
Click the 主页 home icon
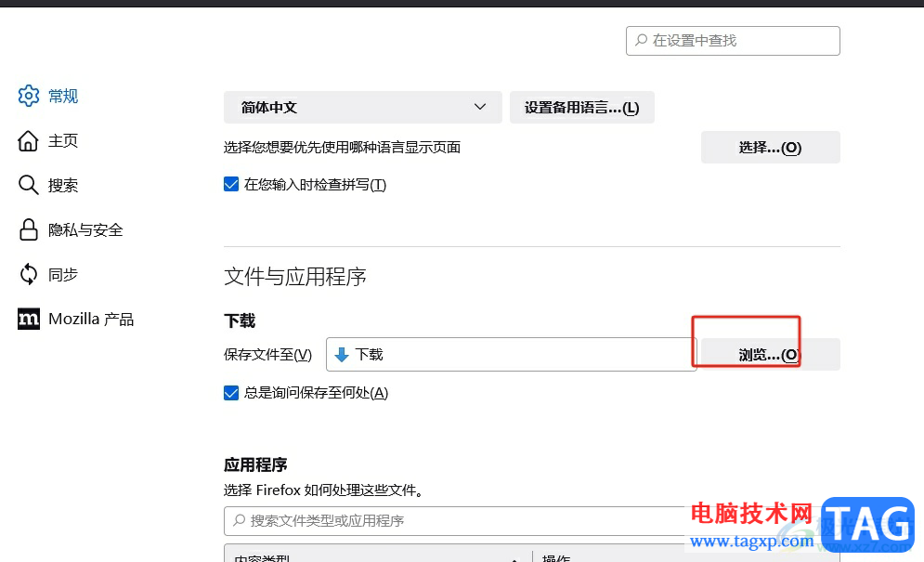click(x=29, y=140)
